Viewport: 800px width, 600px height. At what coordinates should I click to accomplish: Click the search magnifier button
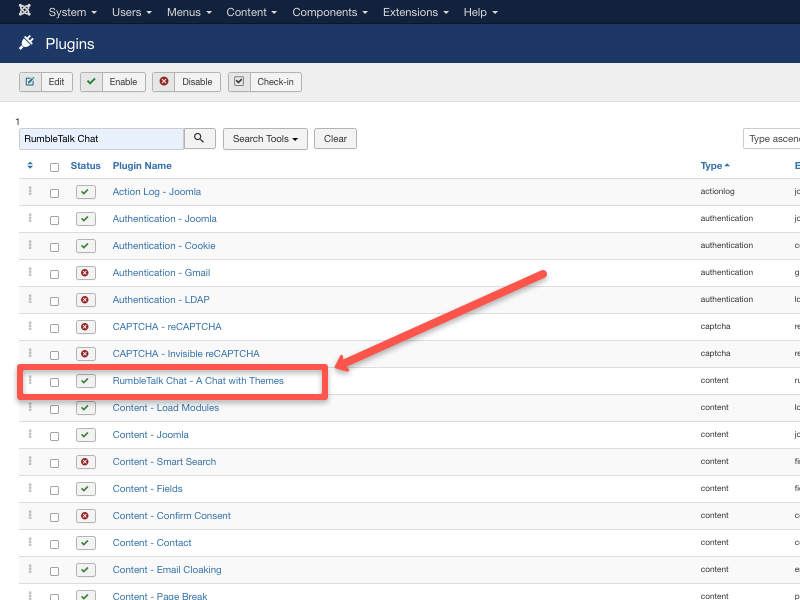(199, 139)
